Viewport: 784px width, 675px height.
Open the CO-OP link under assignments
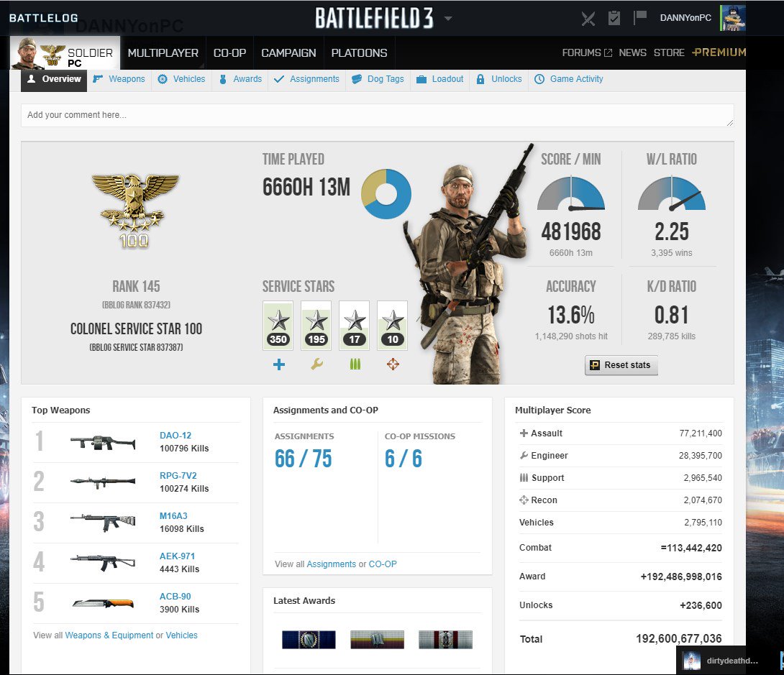pos(383,564)
